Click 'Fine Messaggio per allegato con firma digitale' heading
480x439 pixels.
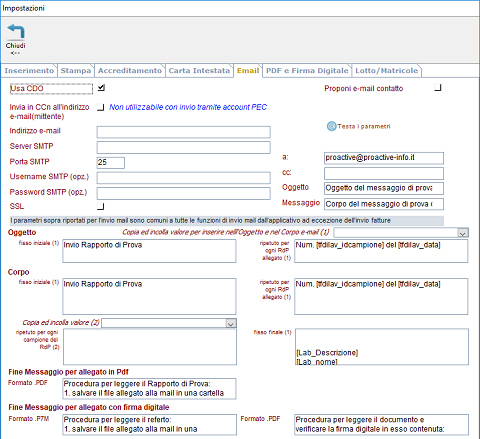[x=89, y=407]
